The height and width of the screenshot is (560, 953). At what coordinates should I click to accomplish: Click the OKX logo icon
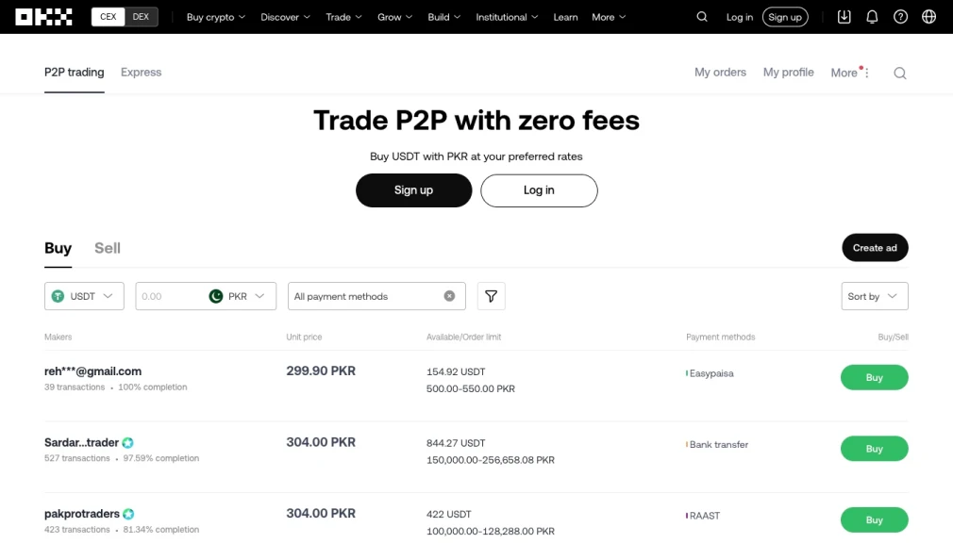click(43, 17)
